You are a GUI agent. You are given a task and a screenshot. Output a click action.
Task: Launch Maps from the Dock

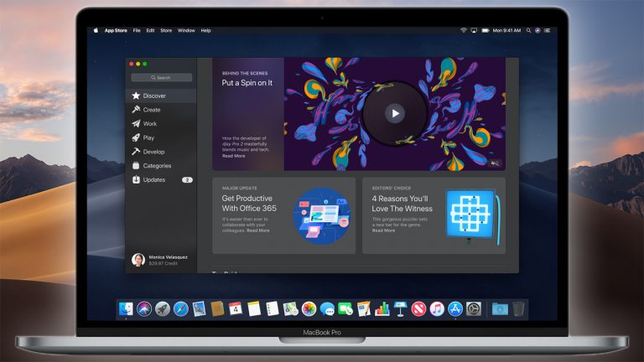(x=290, y=308)
